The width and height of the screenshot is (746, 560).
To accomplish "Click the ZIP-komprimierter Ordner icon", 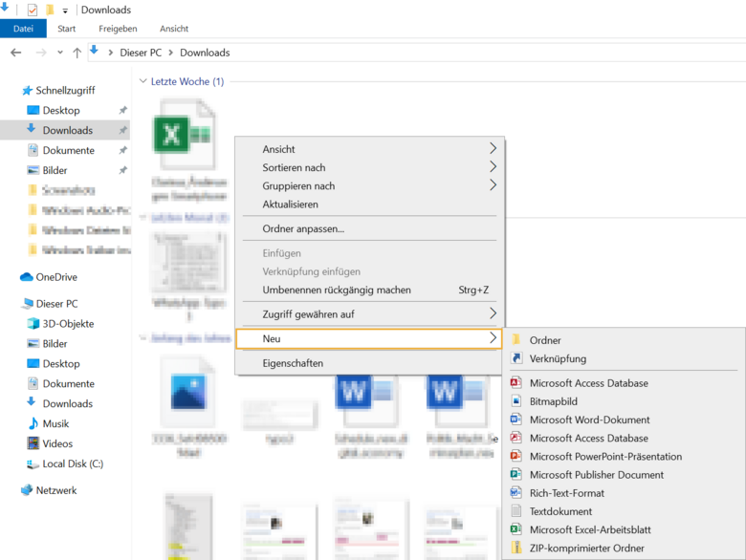I will coord(516,549).
